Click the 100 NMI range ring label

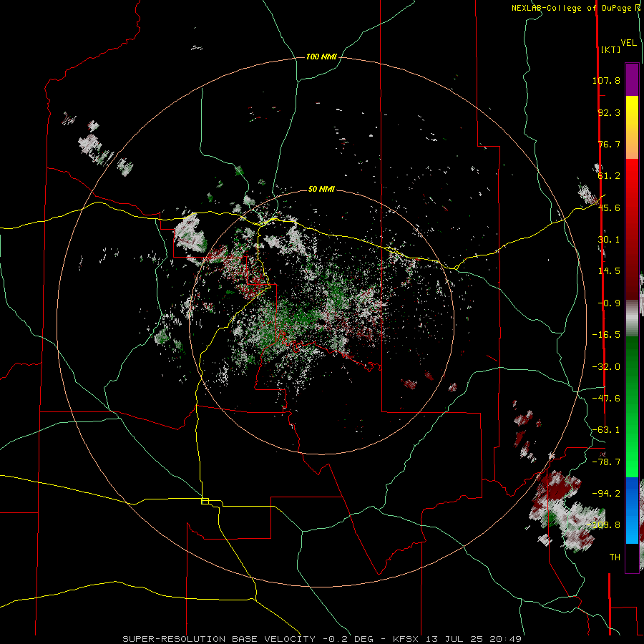pos(321,57)
